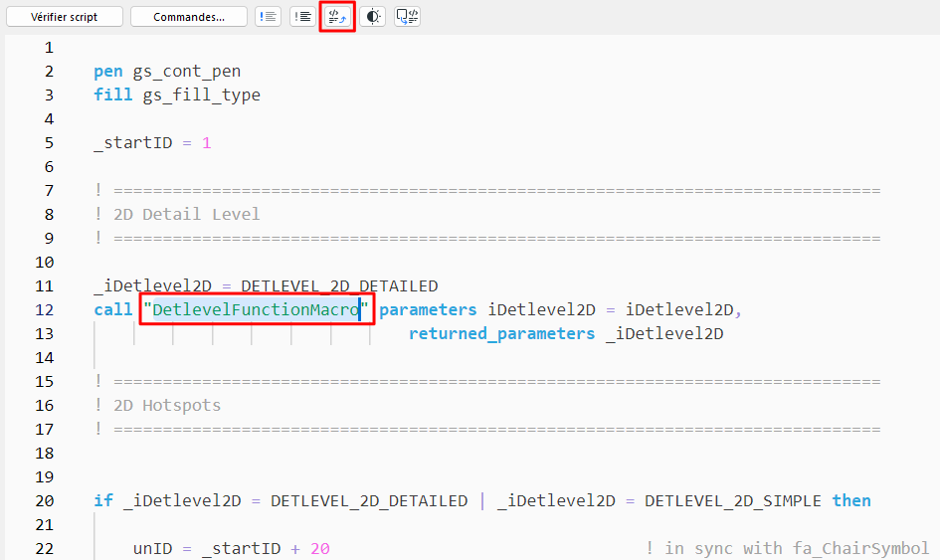Click line number 12 in the gutter
940x560 pixels.
coord(45,310)
